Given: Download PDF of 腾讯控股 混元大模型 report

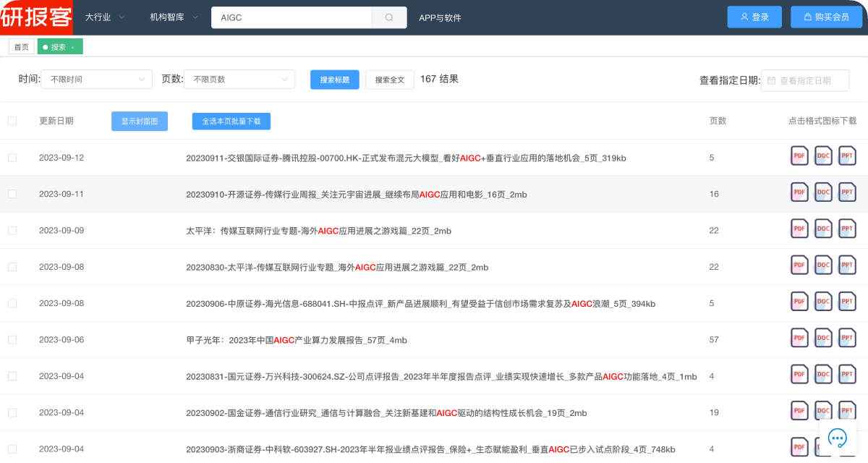Looking at the screenshot, I should [799, 156].
